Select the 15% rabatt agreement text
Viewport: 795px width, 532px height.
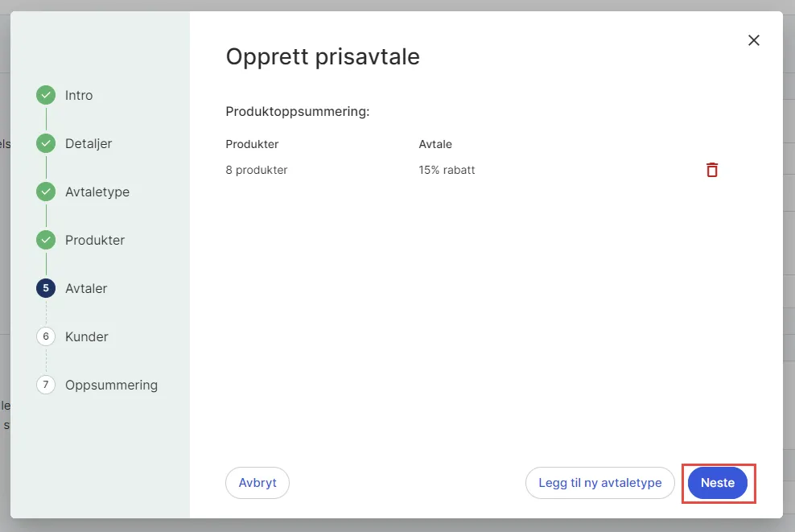point(447,170)
